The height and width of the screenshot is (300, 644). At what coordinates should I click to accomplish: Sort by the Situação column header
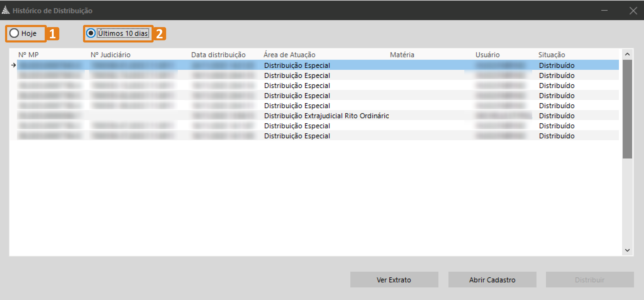(x=552, y=55)
